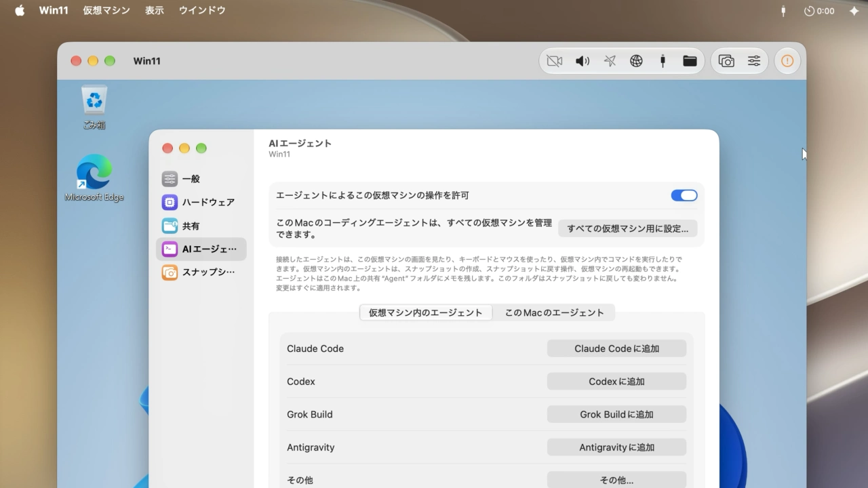Mute the VM sound via speaker icon

click(583, 61)
